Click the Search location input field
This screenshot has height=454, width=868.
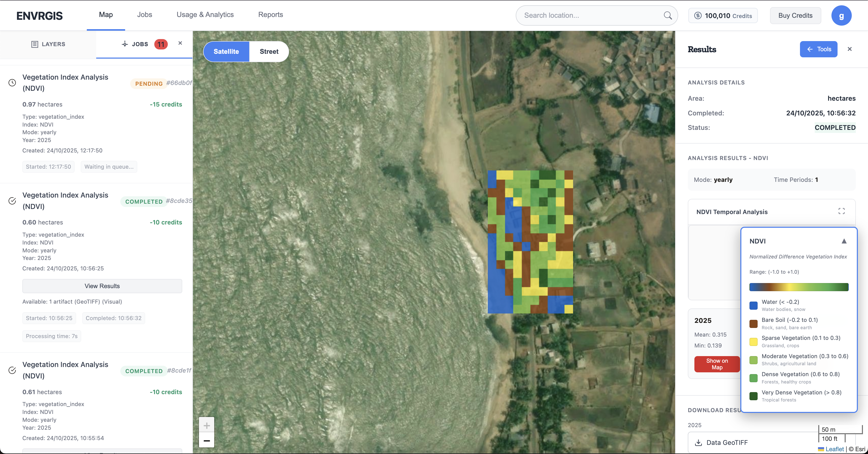[x=590, y=15]
